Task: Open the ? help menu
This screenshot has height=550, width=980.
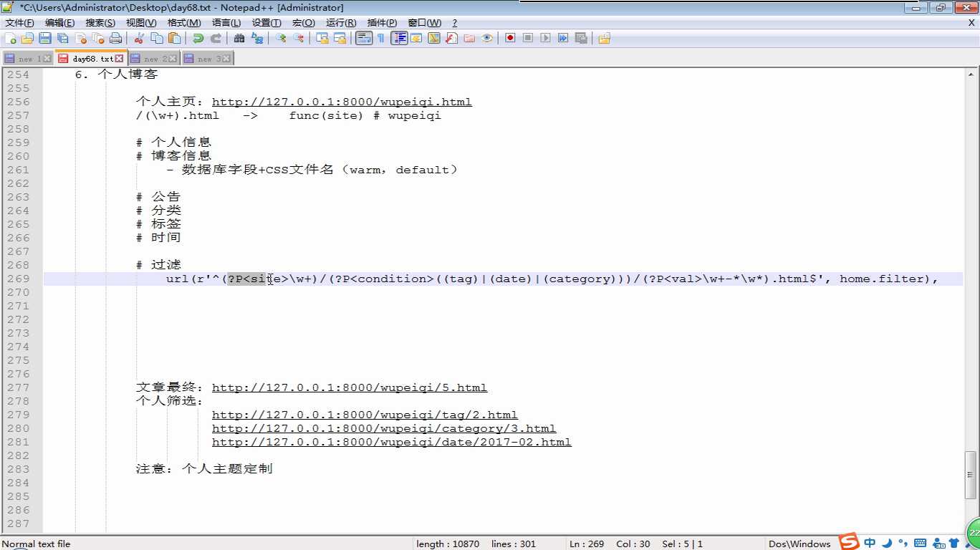Action: (454, 23)
